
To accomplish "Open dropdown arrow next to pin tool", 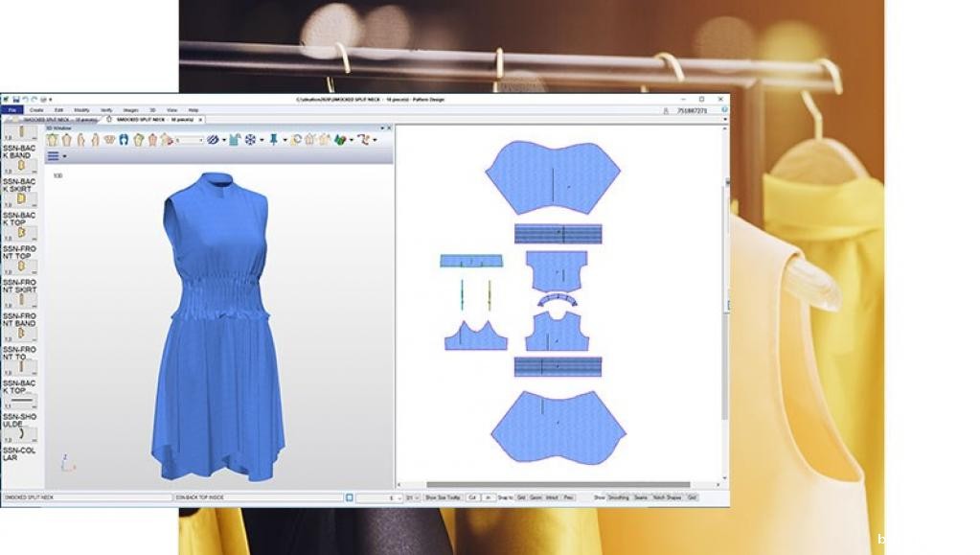I will 285,140.
